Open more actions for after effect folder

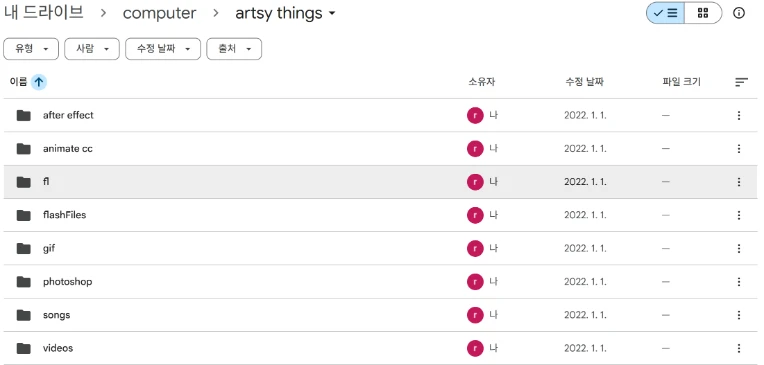coord(739,115)
